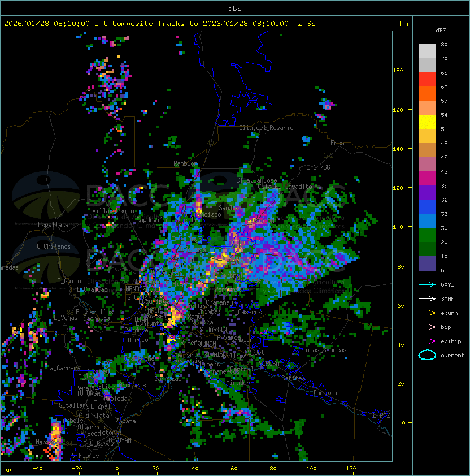This screenshot has width=470, height=476.
Task: Click the 'Potrerillos' map label
Action: [94, 311]
